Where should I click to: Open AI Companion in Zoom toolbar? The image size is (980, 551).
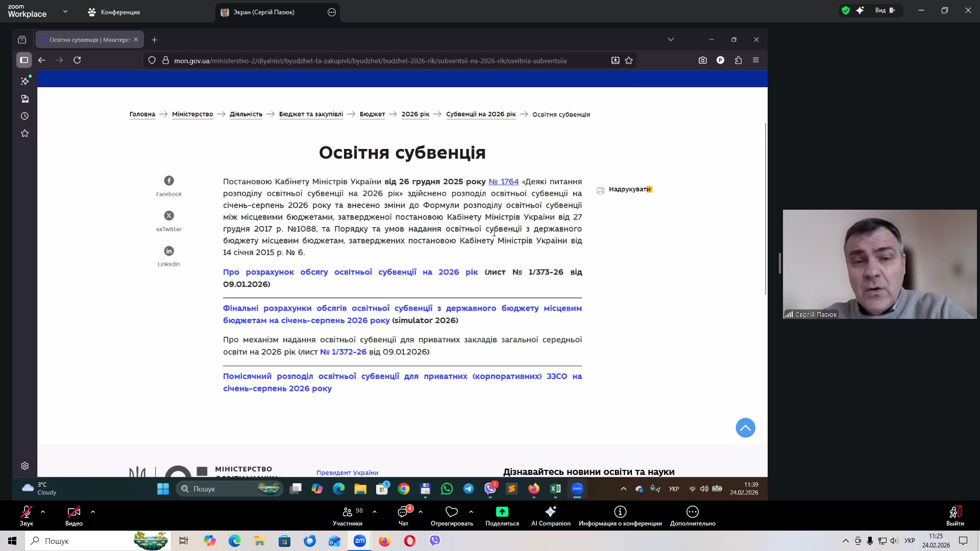(550, 512)
